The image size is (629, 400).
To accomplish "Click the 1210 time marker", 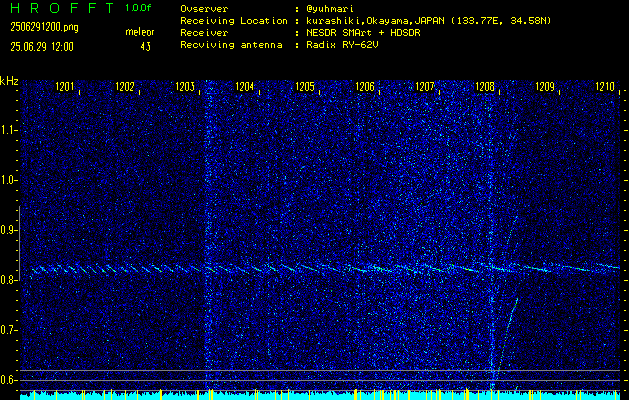I will tap(605, 87).
